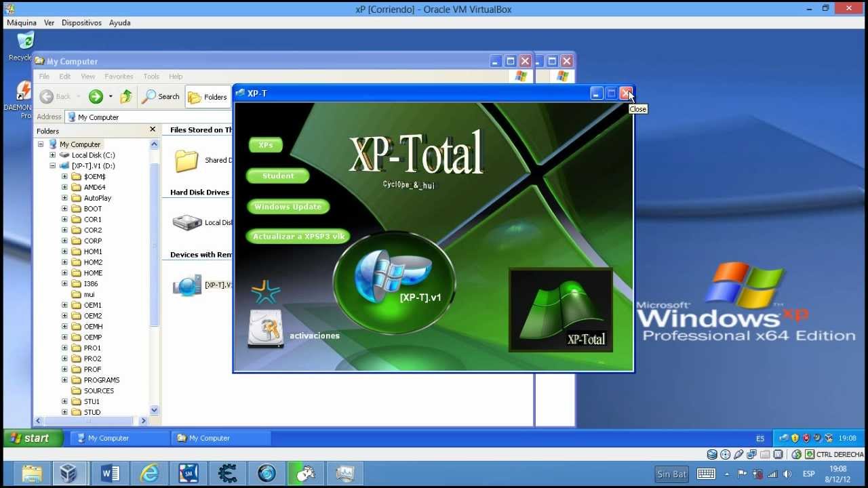Click VirtualBox shared folders status icon

click(x=765, y=455)
